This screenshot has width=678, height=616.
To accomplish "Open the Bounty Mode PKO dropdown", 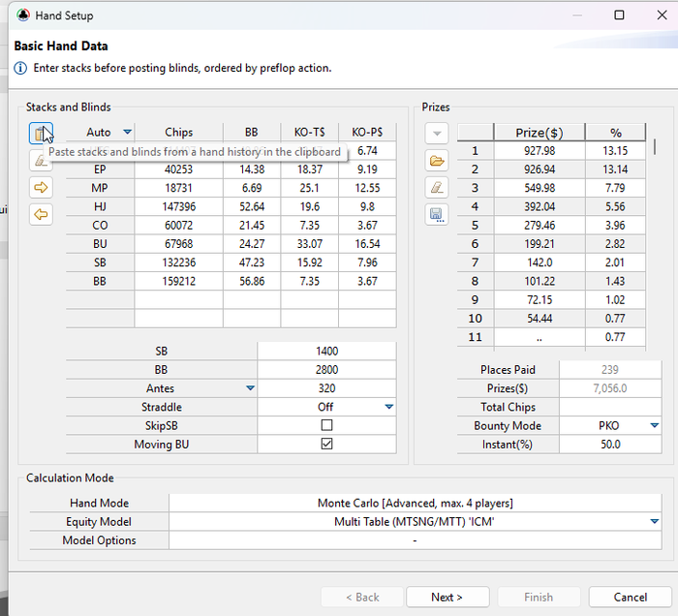I will point(654,425).
